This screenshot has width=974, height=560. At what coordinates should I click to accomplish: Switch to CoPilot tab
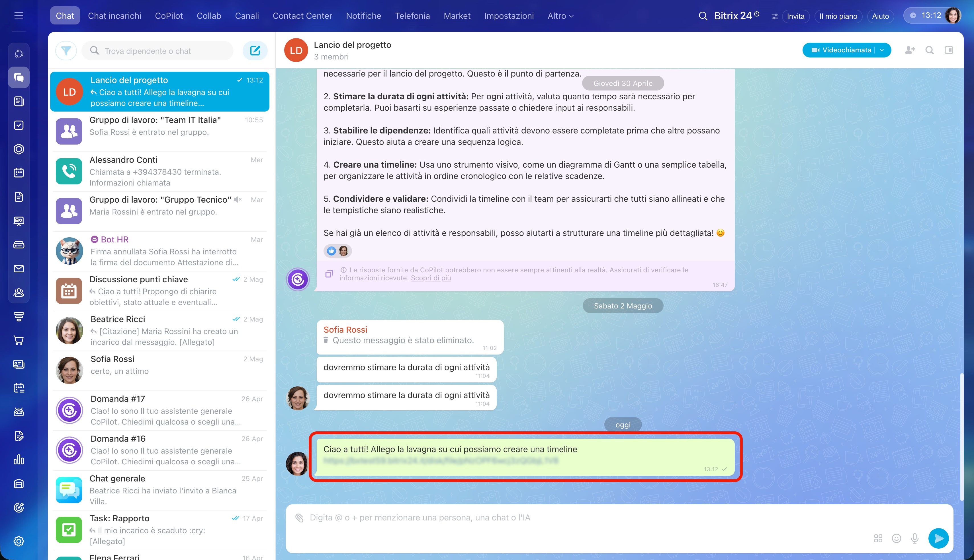(x=169, y=16)
